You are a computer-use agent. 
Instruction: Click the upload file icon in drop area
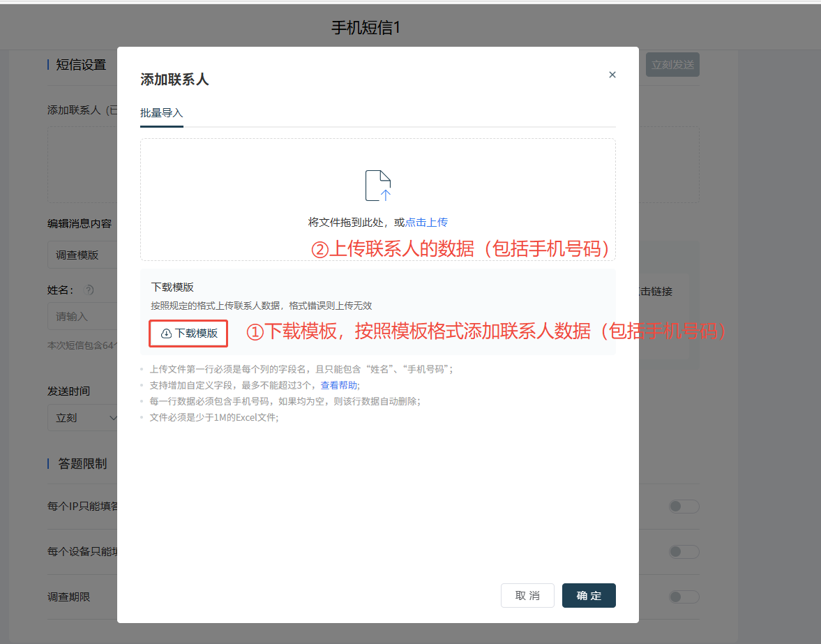point(377,184)
